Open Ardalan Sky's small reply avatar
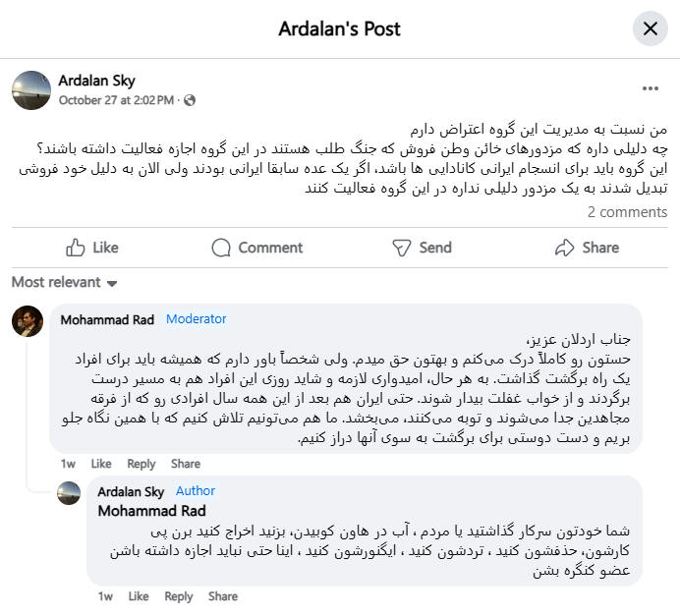Viewport: 680px width, 616px height. click(x=69, y=492)
